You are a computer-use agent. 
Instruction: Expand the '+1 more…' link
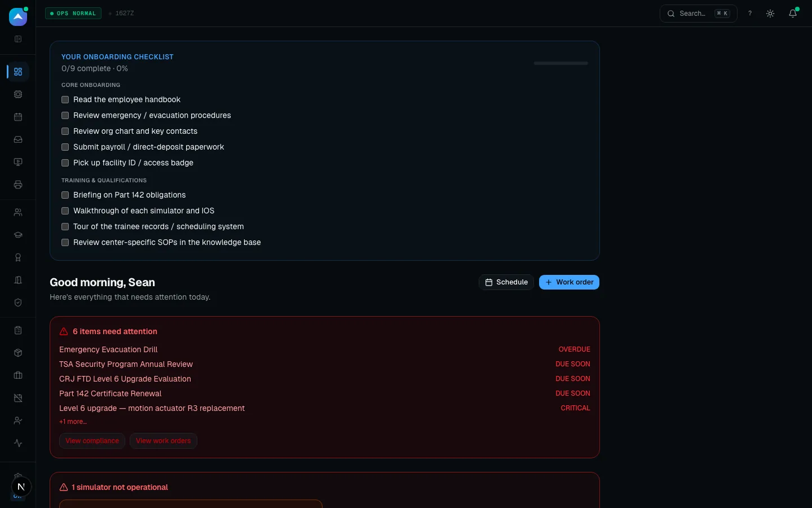[x=73, y=422]
